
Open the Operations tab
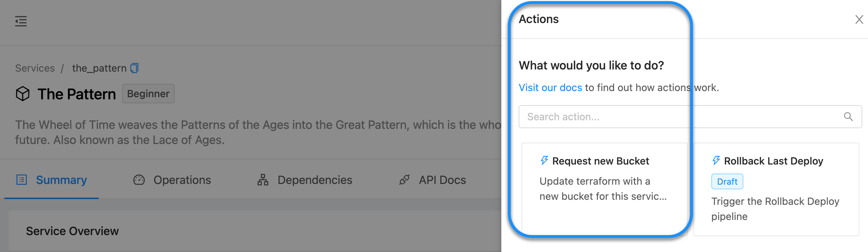pos(182,180)
